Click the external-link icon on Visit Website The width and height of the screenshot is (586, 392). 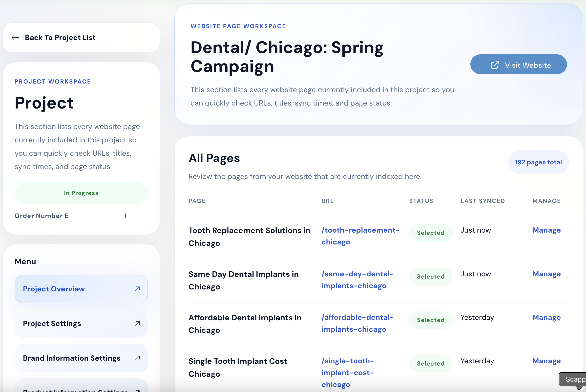point(495,65)
